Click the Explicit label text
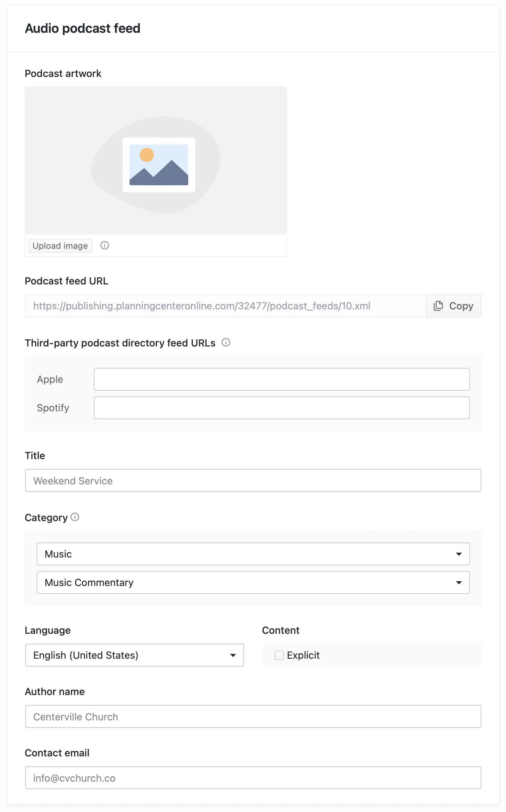The width and height of the screenshot is (506, 812). 303,655
